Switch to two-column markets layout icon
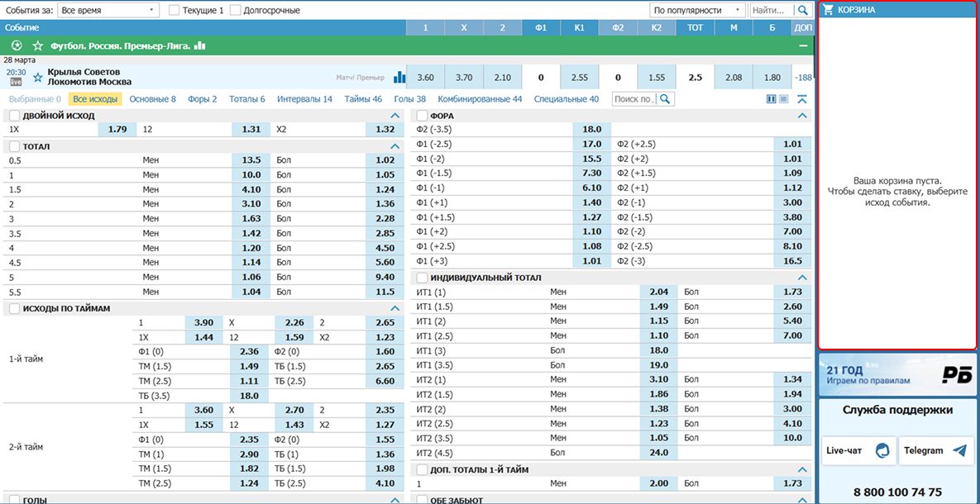 (772, 99)
